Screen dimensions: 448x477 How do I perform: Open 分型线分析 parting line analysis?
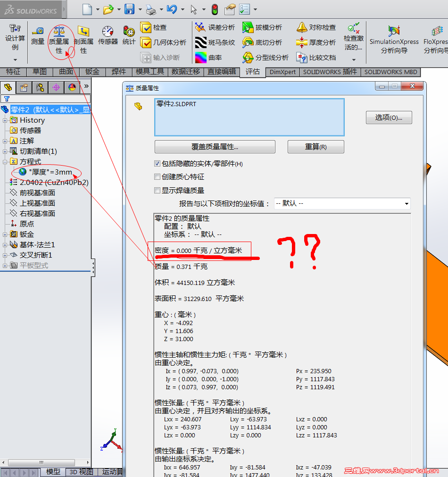[x=265, y=57]
